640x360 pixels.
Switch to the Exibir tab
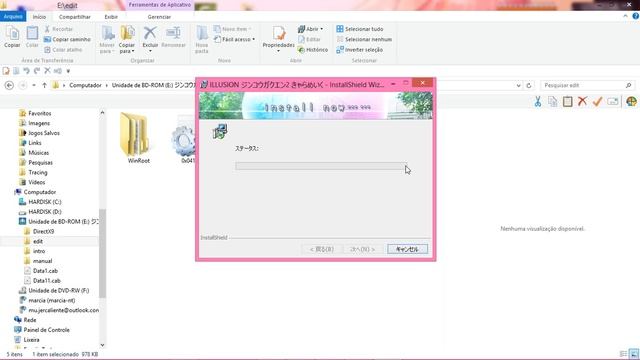pos(111,17)
